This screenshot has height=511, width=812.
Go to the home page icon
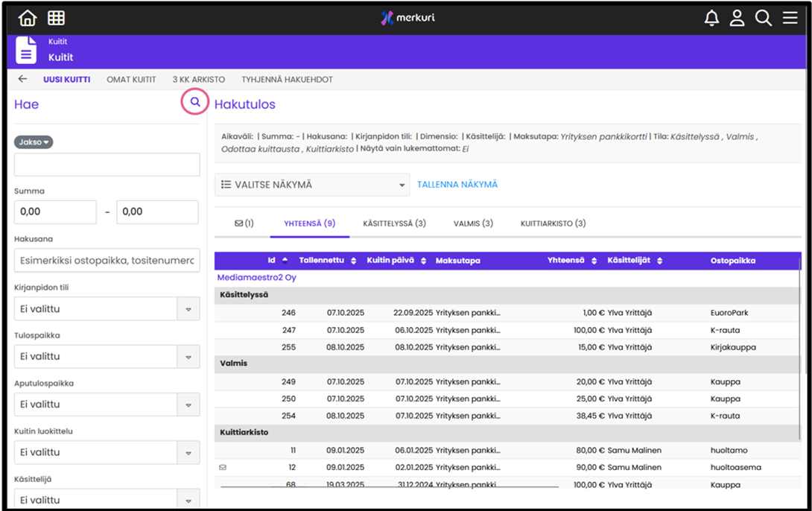pyautogui.click(x=28, y=19)
